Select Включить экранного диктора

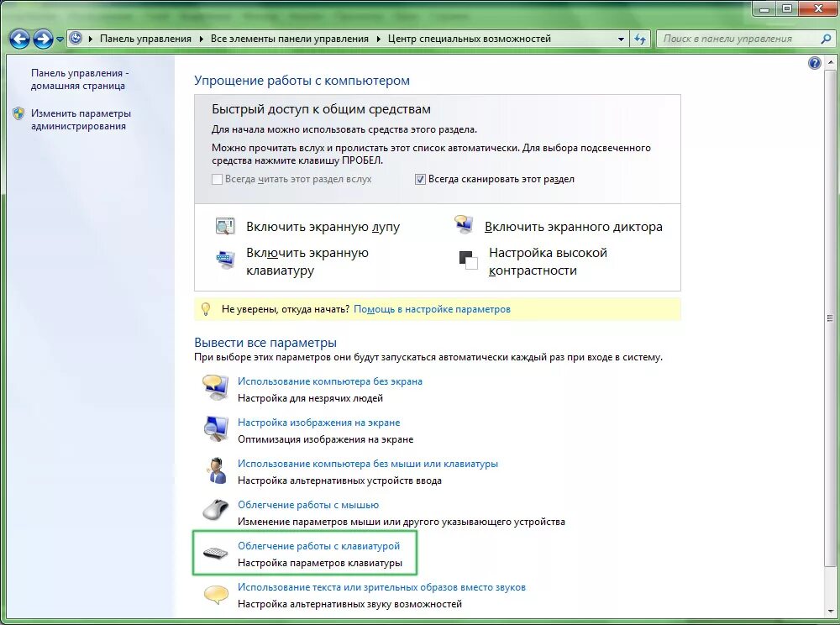[573, 227]
